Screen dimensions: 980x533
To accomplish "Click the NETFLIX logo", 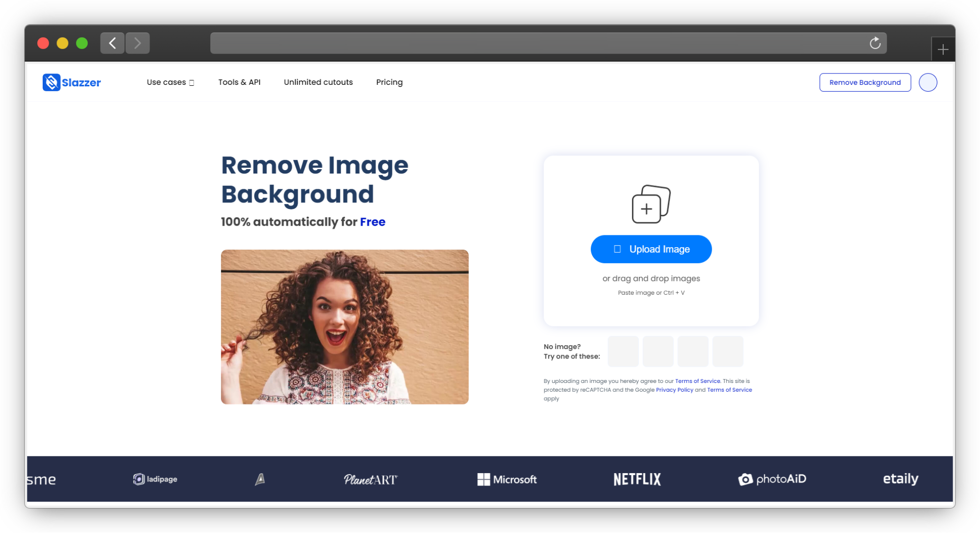I will click(637, 479).
